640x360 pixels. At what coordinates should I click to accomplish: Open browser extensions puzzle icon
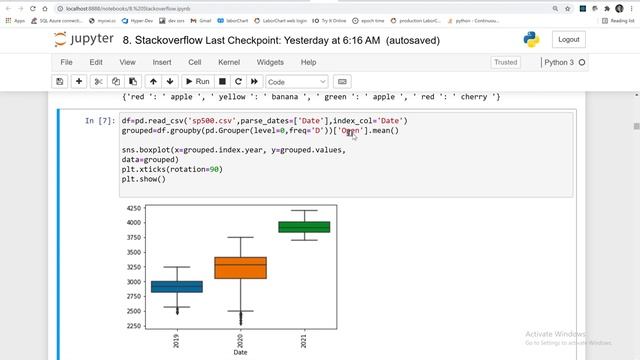pos(607,9)
